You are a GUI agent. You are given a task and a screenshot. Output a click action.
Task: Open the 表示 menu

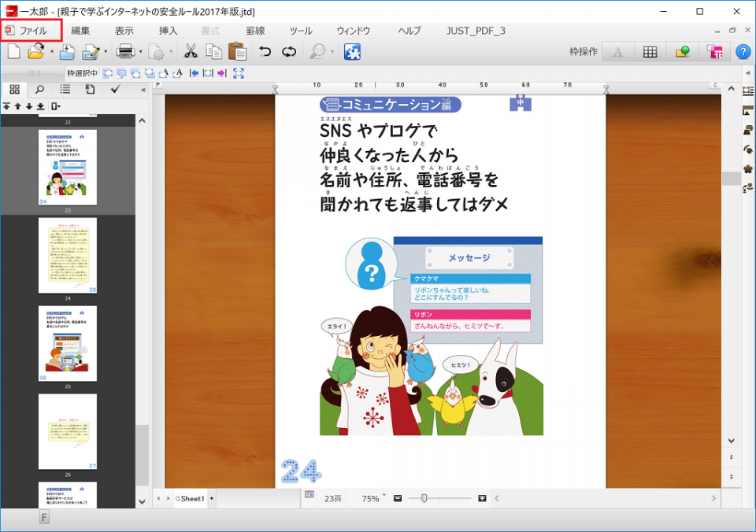(x=124, y=31)
